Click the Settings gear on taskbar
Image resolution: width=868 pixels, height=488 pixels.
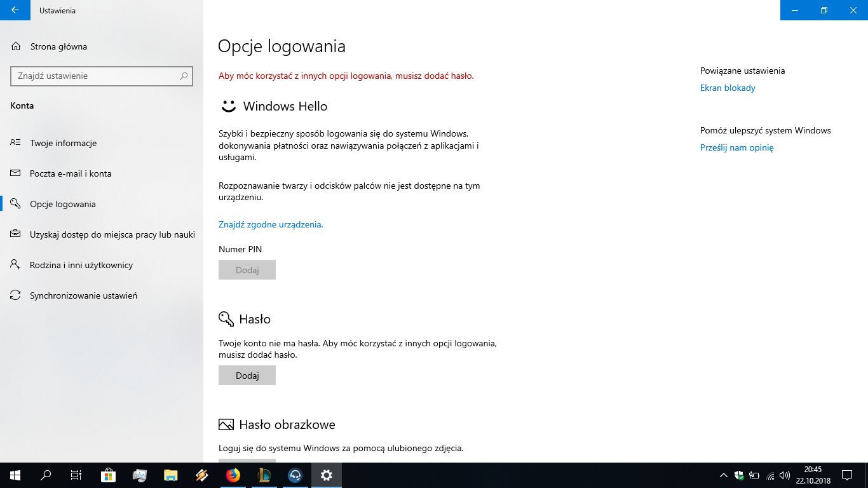[327, 475]
